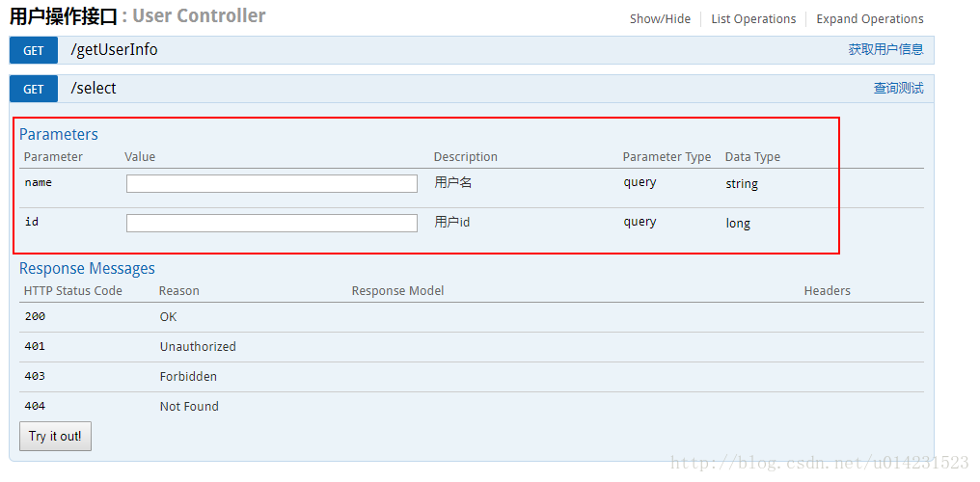
Task: Collapse the /select endpoint path
Action: click(94, 89)
